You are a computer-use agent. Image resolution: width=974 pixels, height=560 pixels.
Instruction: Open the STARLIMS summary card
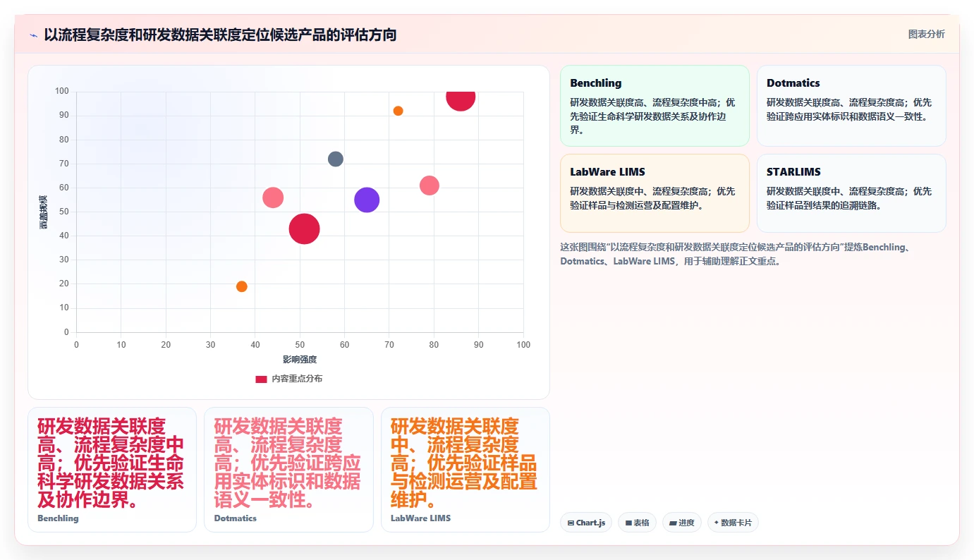pos(851,193)
